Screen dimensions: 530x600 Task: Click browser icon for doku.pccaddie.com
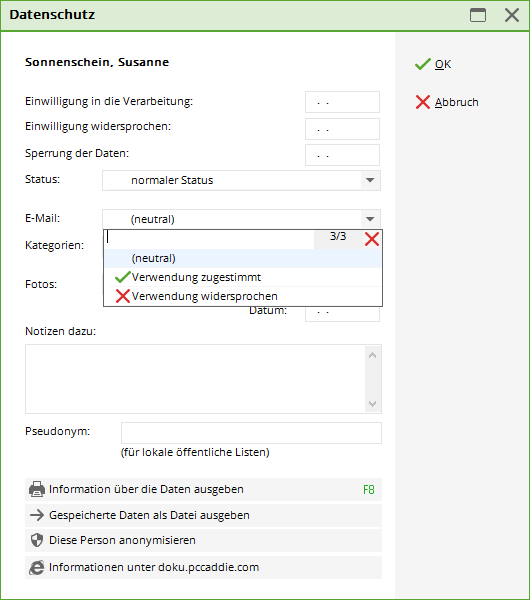pyautogui.click(x=37, y=567)
